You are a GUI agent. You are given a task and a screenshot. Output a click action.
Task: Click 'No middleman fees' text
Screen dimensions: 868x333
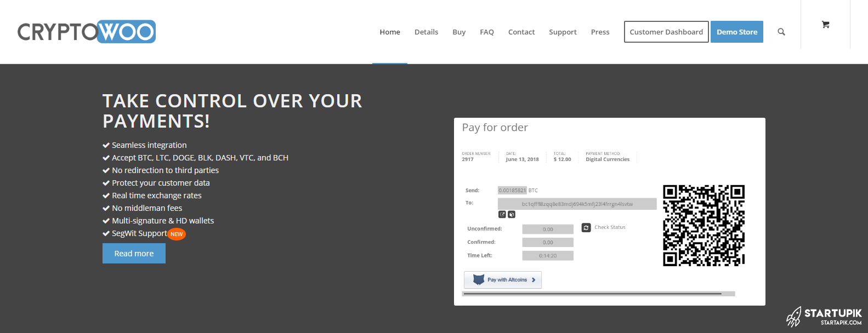pos(147,208)
